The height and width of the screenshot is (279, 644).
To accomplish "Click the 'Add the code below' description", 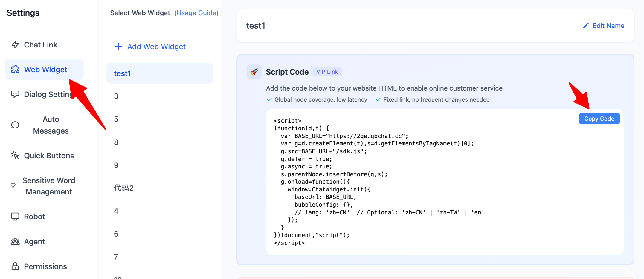I will (x=384, y=88).
